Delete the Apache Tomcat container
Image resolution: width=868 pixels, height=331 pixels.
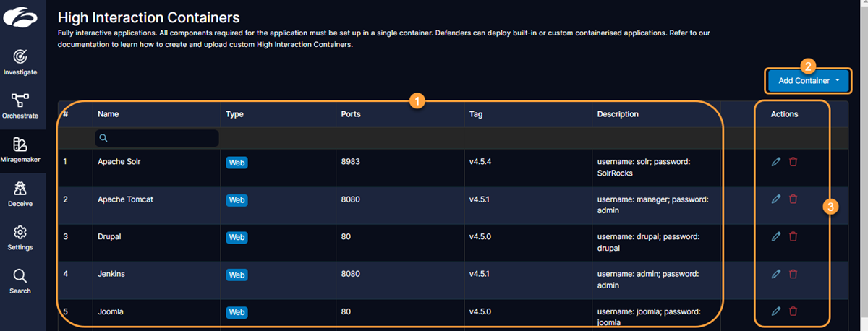[793, 199]
